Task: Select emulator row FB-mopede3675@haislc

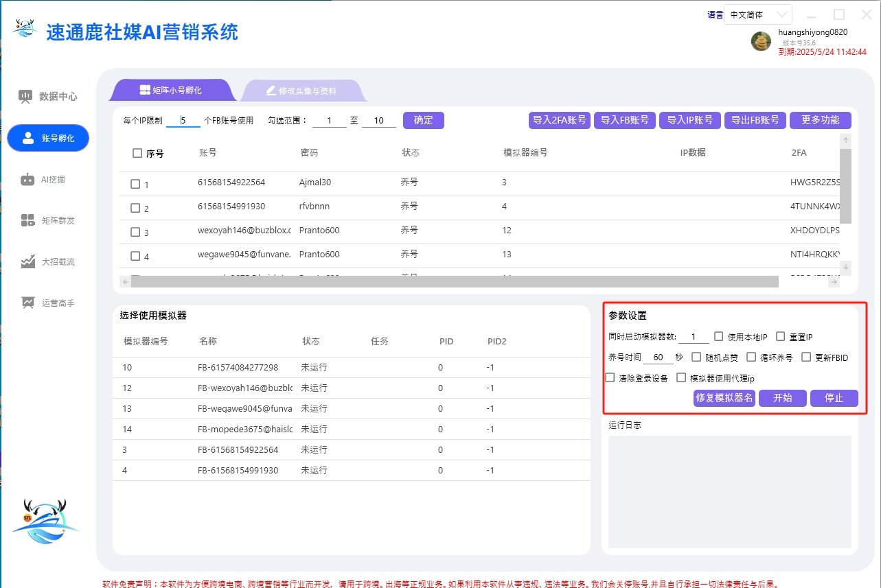Action: (x=351, y=430)
